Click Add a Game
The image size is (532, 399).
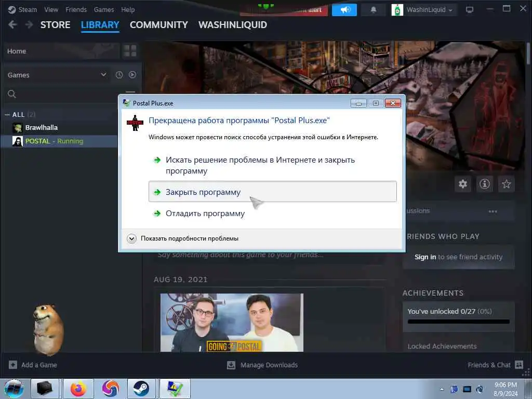point(33,365)
